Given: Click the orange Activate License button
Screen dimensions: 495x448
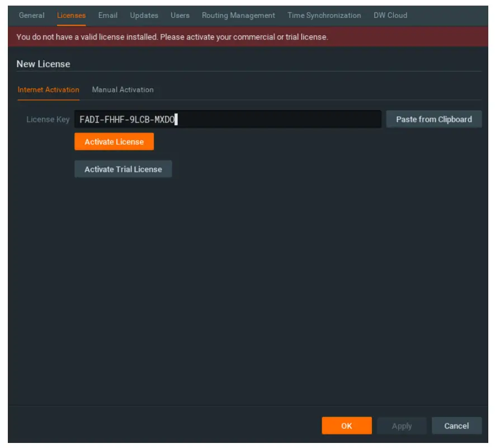Looking at the screenshot, I should [114, 142].
